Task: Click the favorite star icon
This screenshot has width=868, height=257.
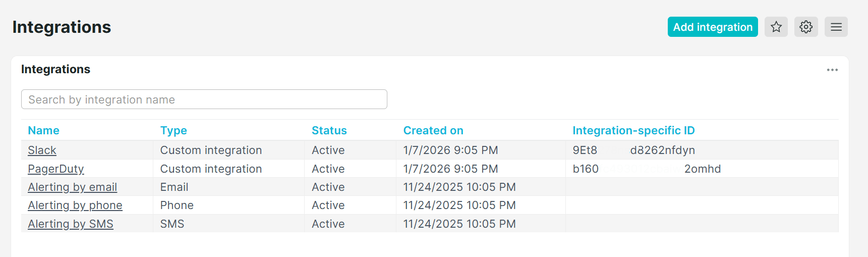Action: point(776,27)
